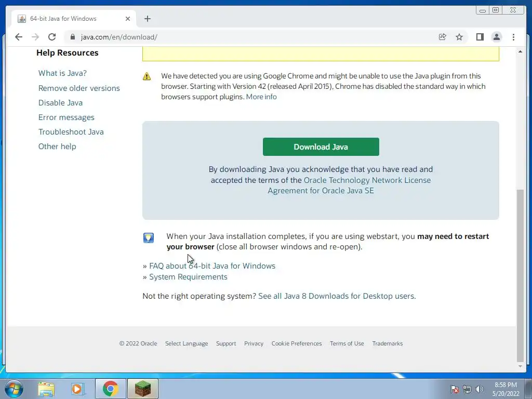Open Windows Explorer from the taskbar
Screen dimensions: 532x399
click(46, 389)
